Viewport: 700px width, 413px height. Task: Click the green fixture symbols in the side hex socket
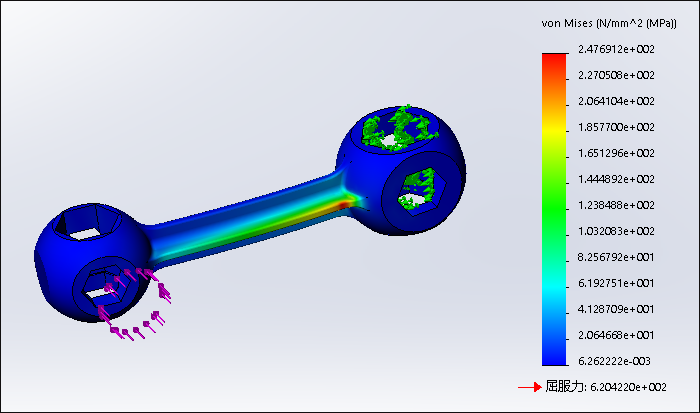coord(418,188)
